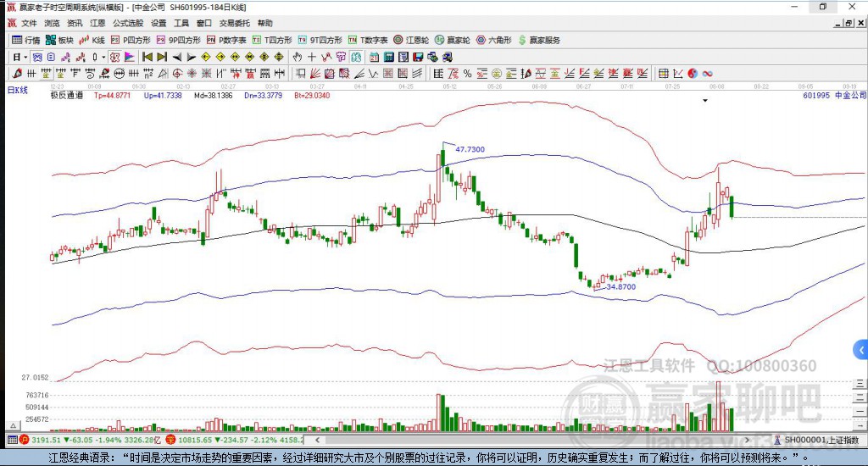The height and width of the screenshot is (466, 868).
Task: Click the 板块 toolbar button
Action: point(59,40)
